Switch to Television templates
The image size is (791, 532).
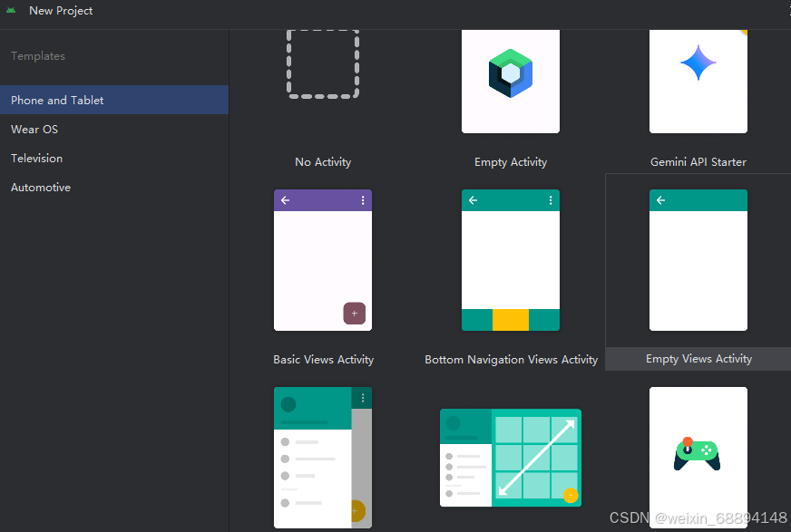[x=114, y=159]
